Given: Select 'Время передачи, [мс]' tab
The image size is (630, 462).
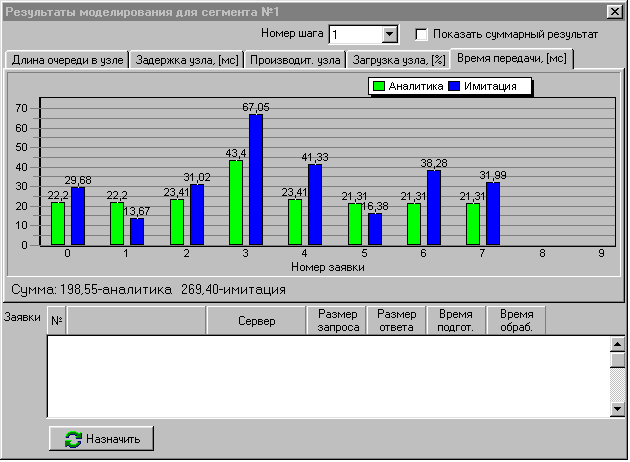Looking at the screenshot, I should tap(511, 59).
